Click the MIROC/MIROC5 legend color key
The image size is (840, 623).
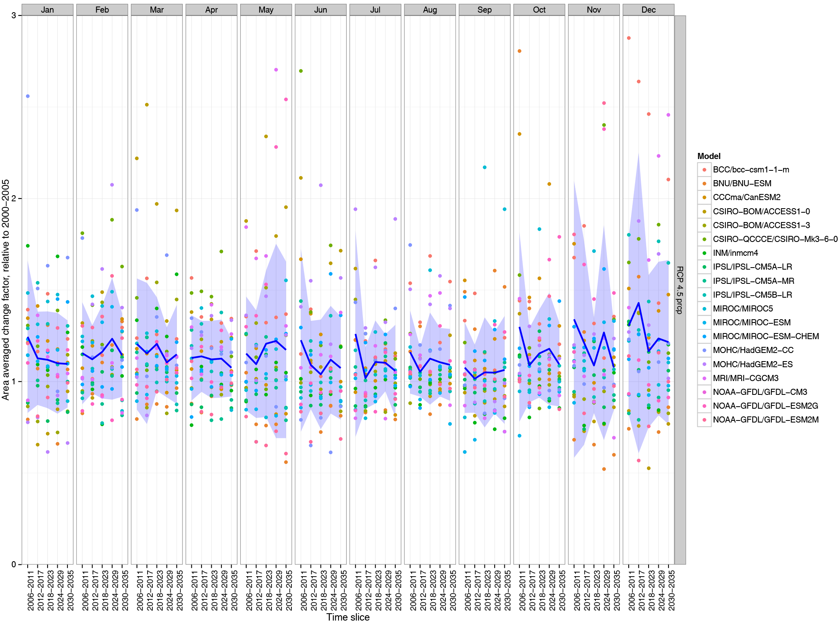[704, 309]
